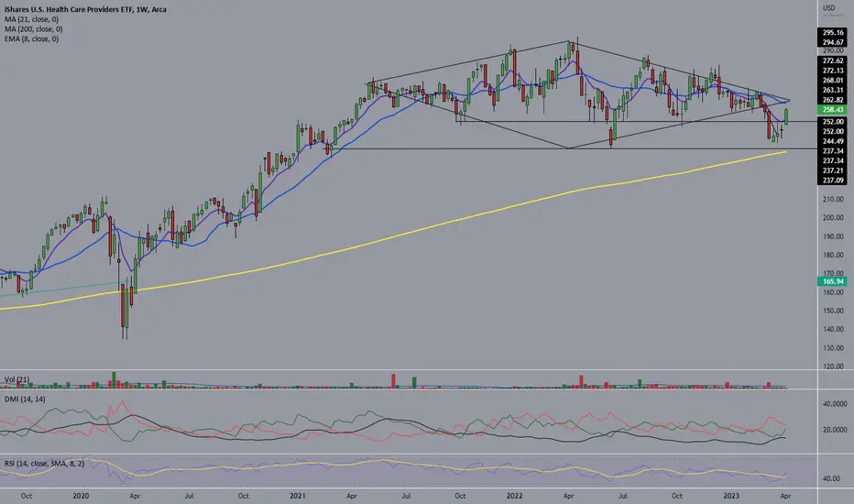Click the 272.62 price label
Image resolution: width=854 pixels, height=504 pixels.
(x=832, y=61)
